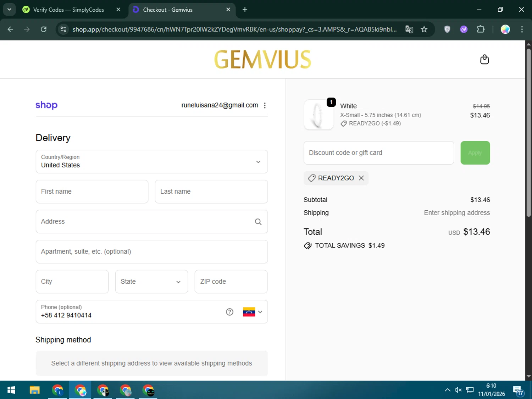The width and height of the screenshot is (532, 399).
Task: Open the shield extension icon
Action: click(x=447, y=29)
